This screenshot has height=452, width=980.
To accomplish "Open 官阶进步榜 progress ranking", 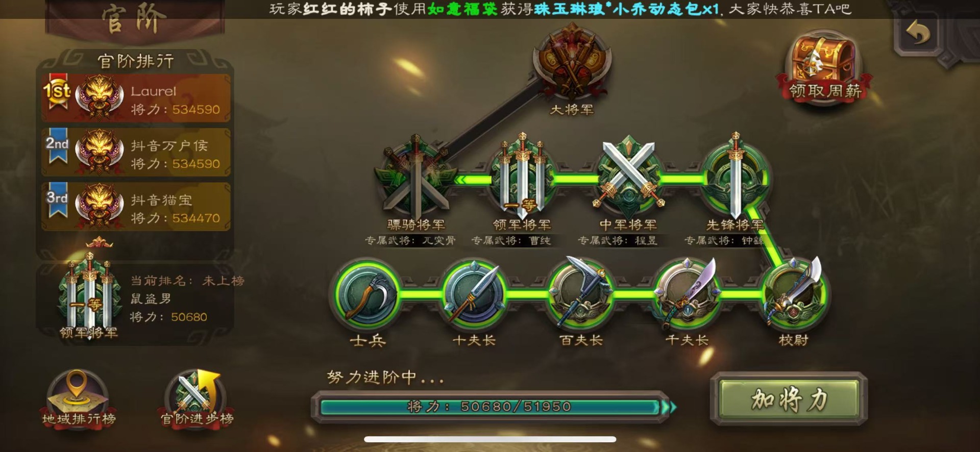I will [x=197, y=399].
